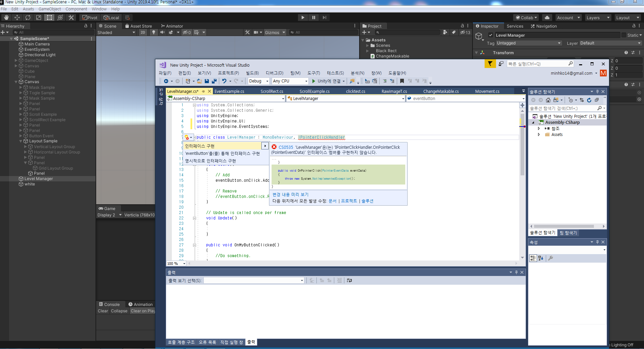
Task: Open Unity Asset Store tab
Action: coord(139,26)
